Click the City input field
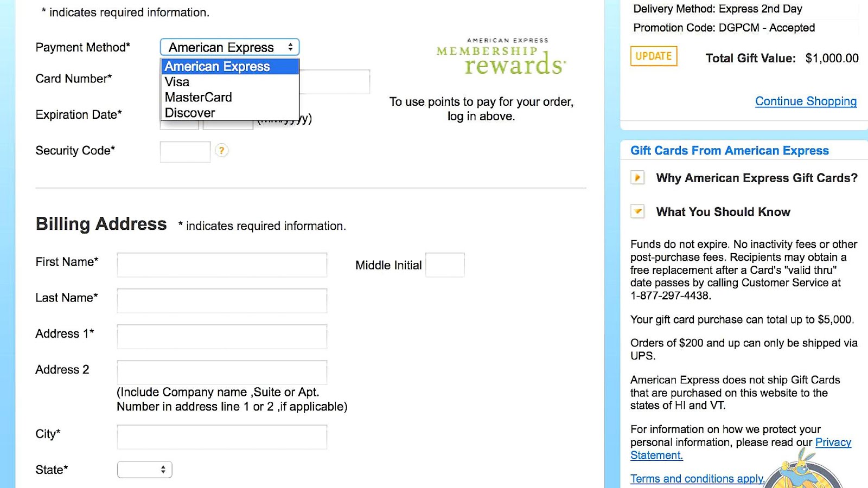 [222, 437]
